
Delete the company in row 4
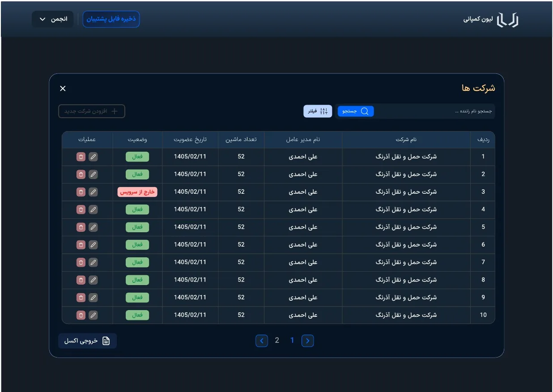(81, 209)
